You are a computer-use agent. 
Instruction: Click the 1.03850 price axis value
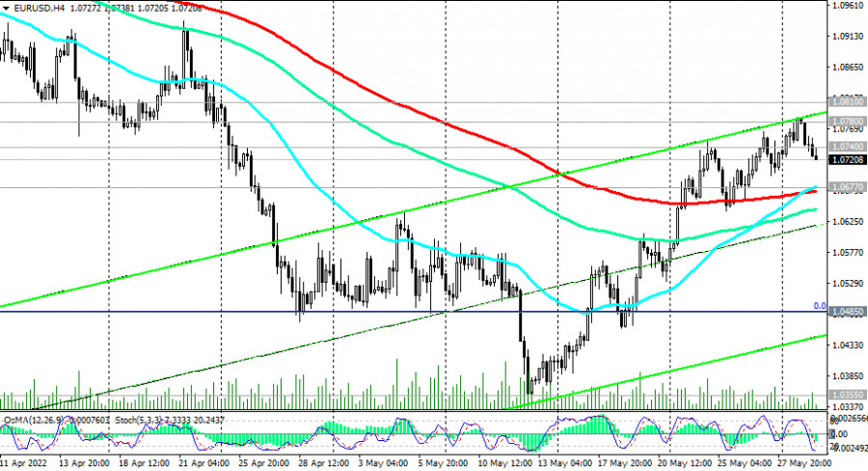point(848,376)
